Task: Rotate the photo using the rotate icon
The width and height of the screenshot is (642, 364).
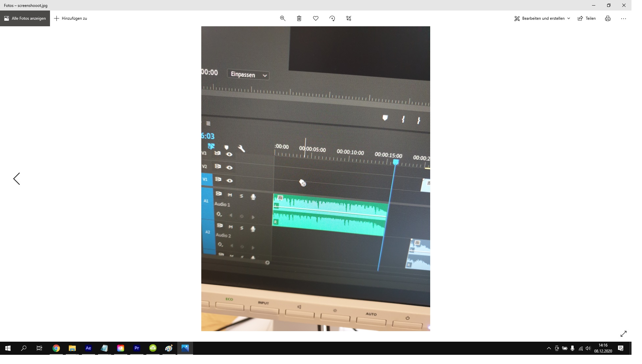Action: (332, 18)
